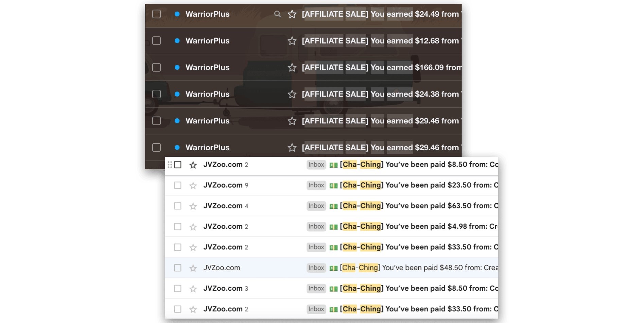Tick the checkbox for the JVZoo $63.50 email

click(178, 206)
